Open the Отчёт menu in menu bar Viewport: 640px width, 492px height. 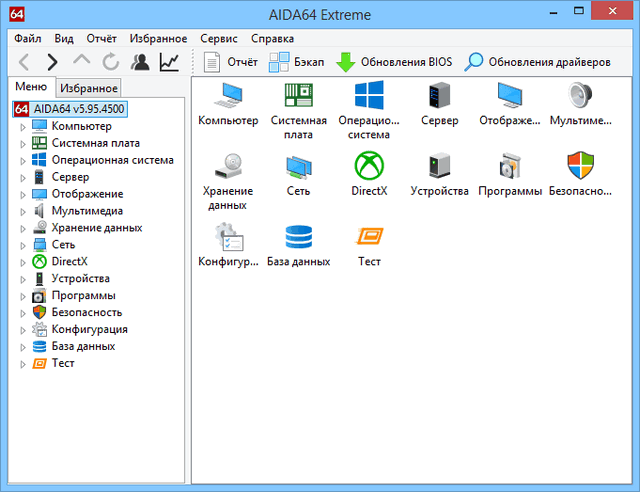click(x=101, y=38)
